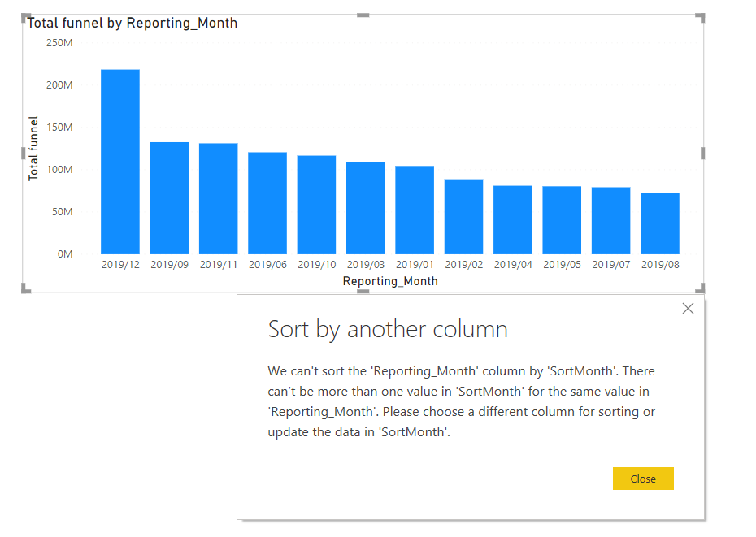The image size is (756, 537).
Task: Select the 2019/11 bar
Action: click(x=219, y=198)
